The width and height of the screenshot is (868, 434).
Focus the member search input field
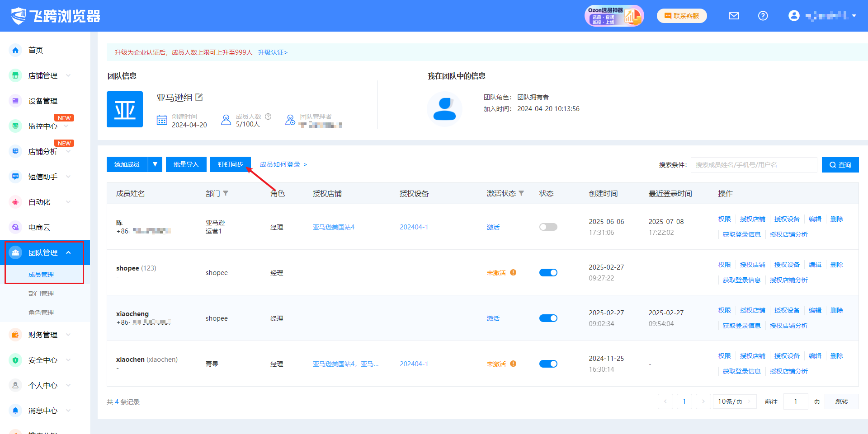[x=754, y=165]
